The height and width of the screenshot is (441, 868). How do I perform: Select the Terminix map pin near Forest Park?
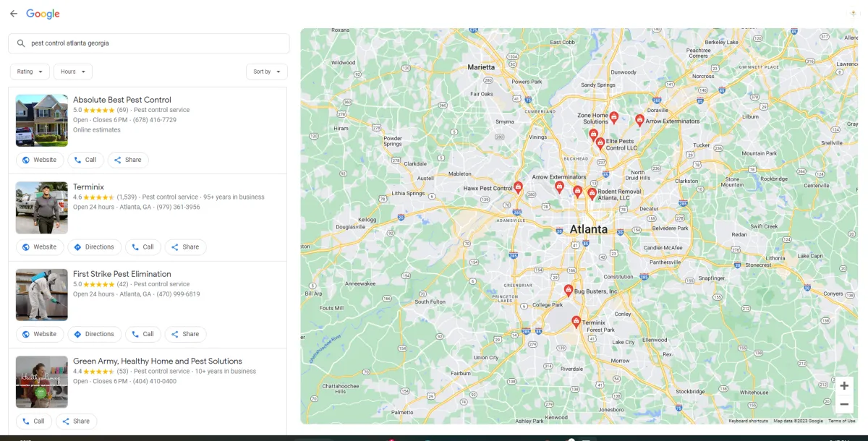click(576, 322)
